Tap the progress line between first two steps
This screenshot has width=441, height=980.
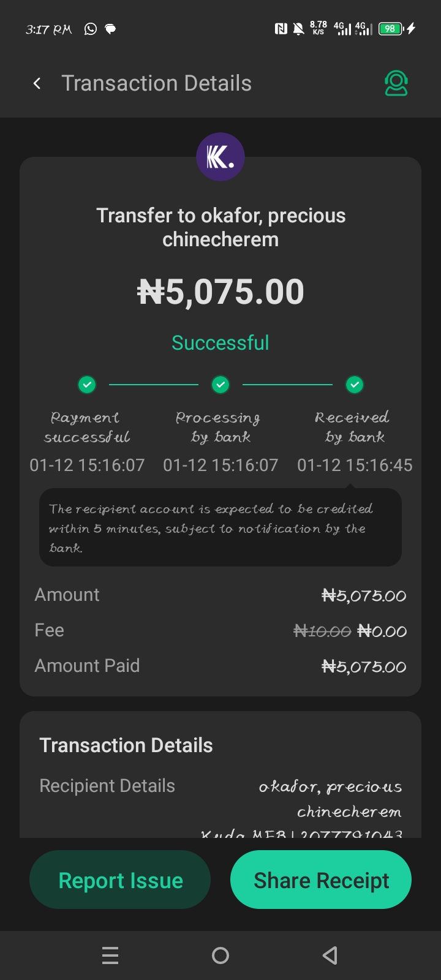coord(154,385)
